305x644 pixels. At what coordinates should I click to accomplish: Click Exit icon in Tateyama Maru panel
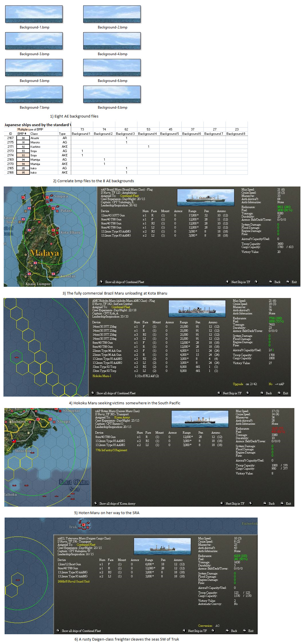click(x=245, y=630)
